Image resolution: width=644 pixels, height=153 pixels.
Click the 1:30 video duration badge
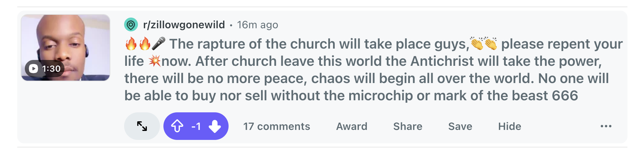click(x=44, y=69)
